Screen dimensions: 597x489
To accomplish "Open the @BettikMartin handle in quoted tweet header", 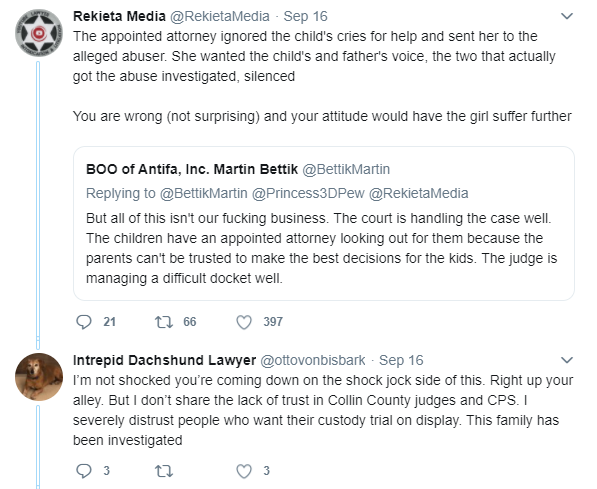I will tap(346, 169).
